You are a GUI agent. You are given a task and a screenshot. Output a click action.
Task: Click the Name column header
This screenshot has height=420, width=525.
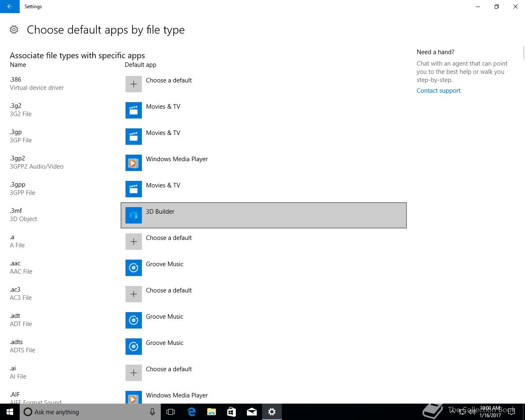tap(18, 65)
